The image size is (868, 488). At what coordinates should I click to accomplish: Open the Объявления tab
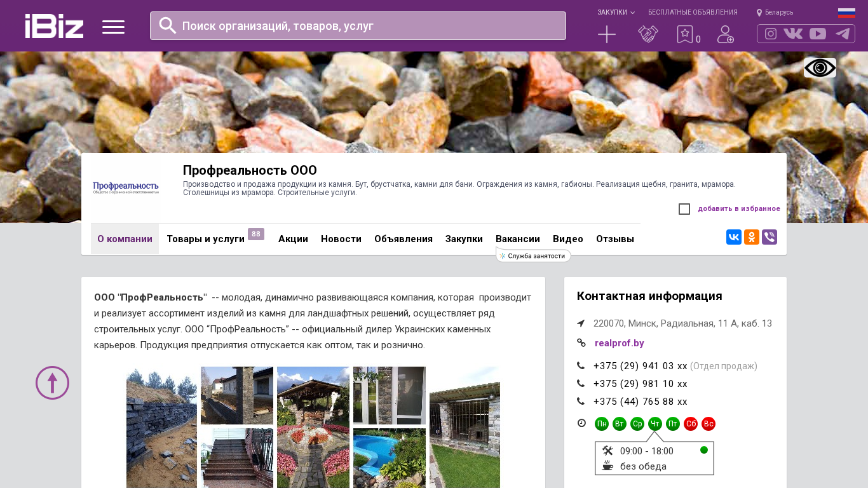403,239
